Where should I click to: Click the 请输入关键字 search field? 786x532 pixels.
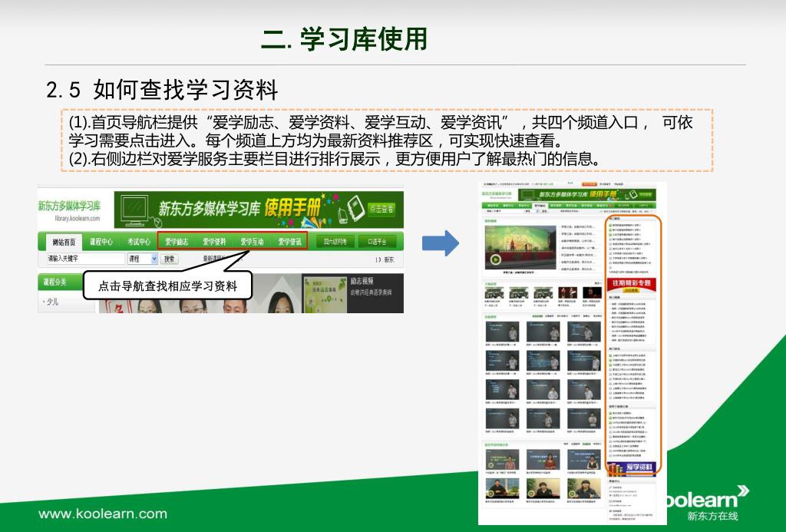[86, 259]
